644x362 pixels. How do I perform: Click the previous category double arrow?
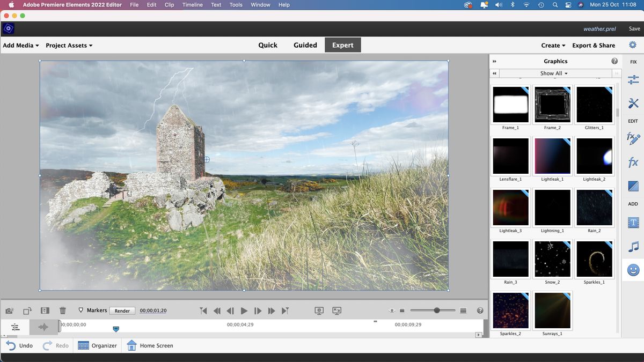(494, 73)
